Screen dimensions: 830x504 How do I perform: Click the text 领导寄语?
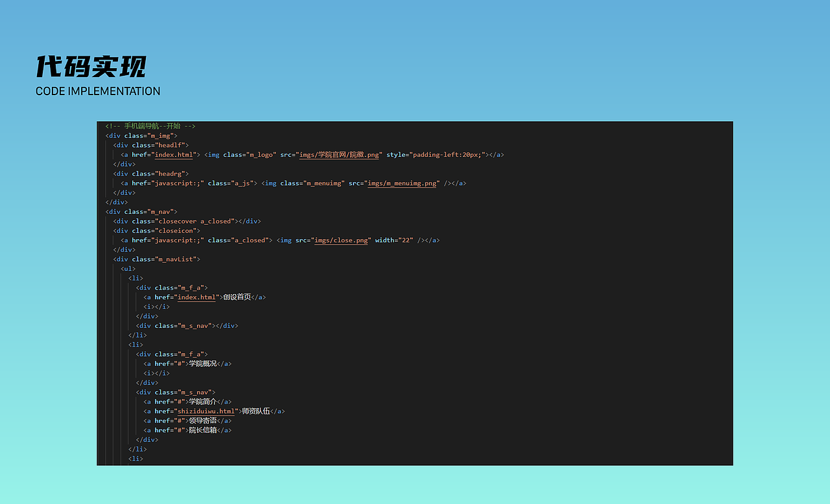(x=202, y=421)
